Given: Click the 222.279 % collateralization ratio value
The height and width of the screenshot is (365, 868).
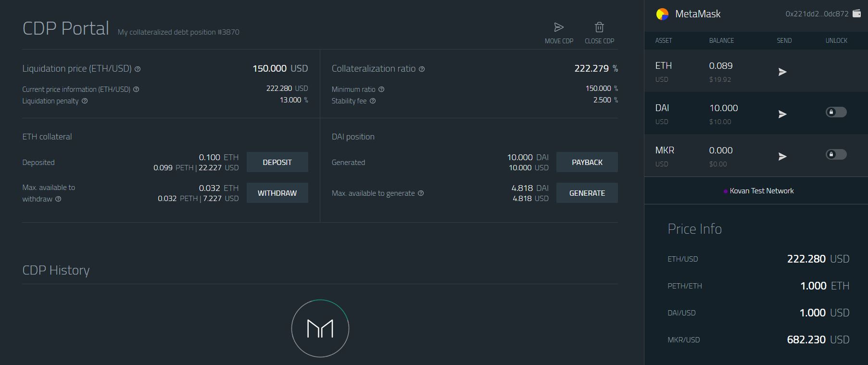Looking at the screenshot, I should tap(596, 68).
